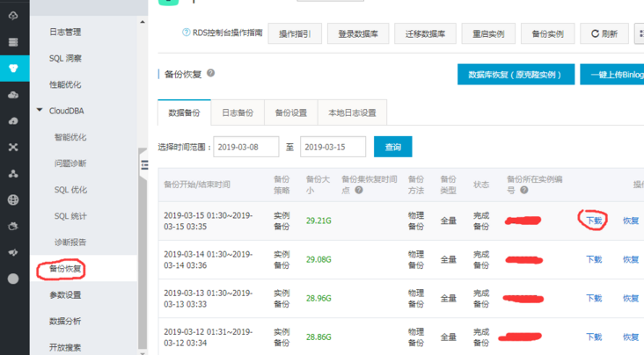Click the sidebar collapse handle
This screenshot has width=644, height=355.
(143, 165)
